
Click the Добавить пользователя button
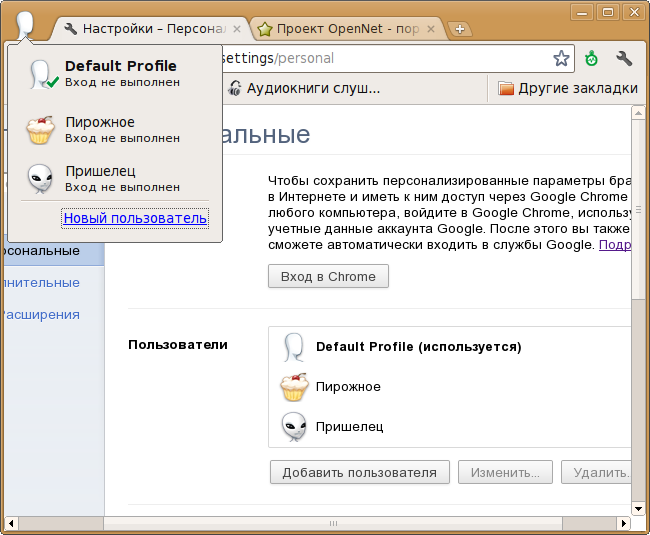pyautogui.click(x=359, y=472)
